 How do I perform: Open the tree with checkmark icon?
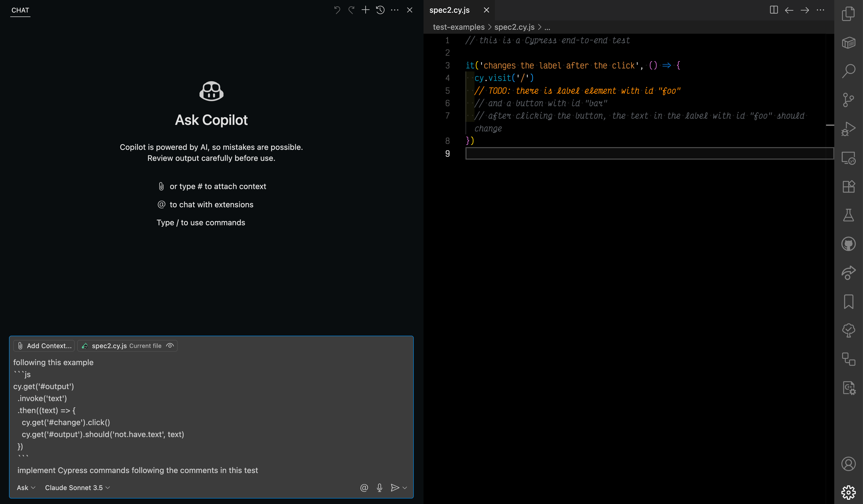[848, 330]
